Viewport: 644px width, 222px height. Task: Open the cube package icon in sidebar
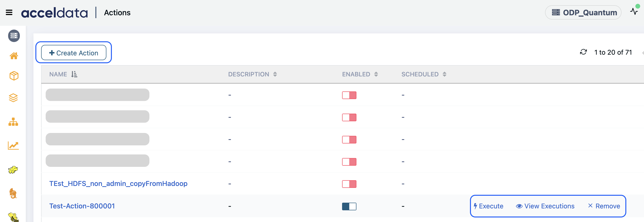14,76
